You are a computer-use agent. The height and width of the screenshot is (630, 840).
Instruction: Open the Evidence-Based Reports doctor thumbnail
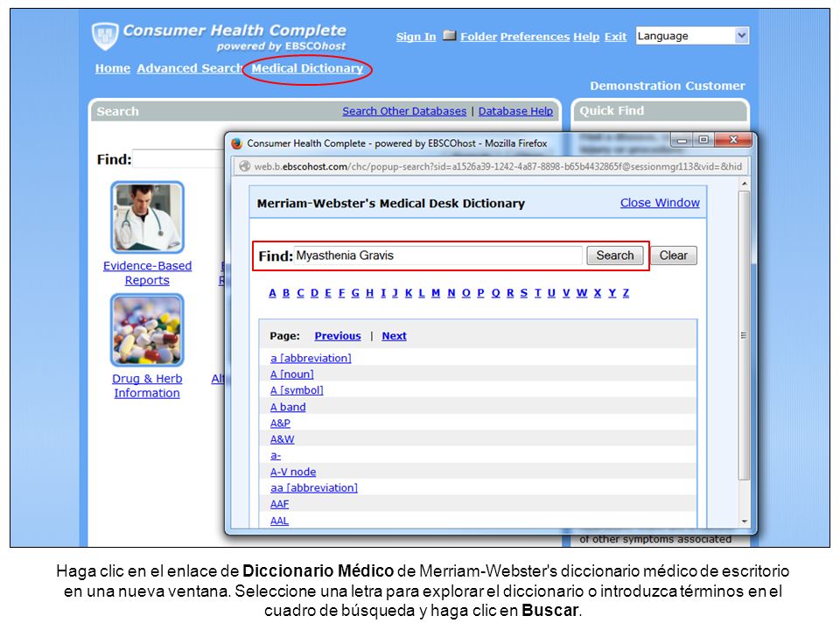[x=147, y=217]
